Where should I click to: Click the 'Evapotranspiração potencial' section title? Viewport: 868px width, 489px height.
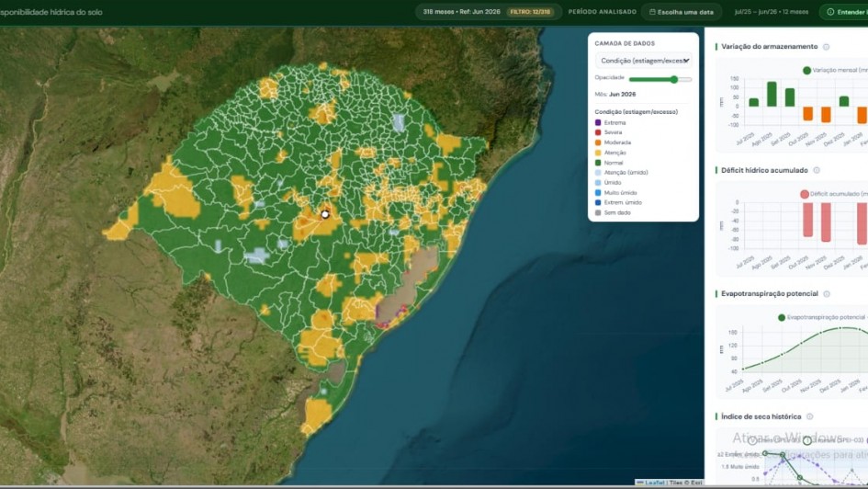(x=770, y=293)
